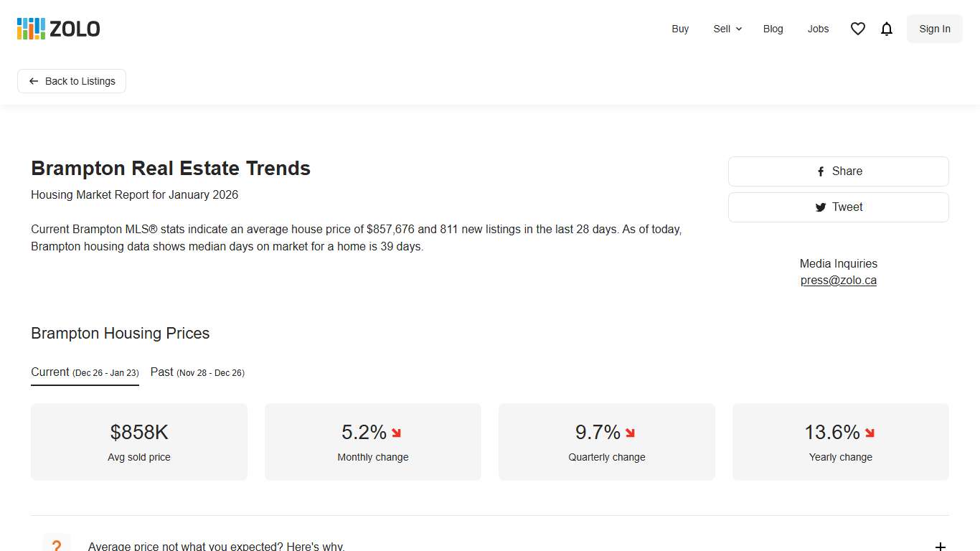The height and width of the screenshot is (551, 980).
Task: Click the Zolo logo
Action: pos(57,29)
